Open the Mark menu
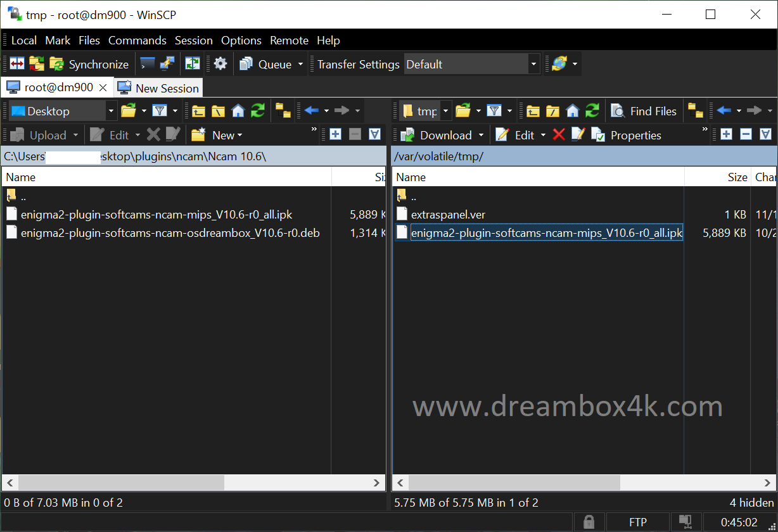778x532 pixels. 58,40
